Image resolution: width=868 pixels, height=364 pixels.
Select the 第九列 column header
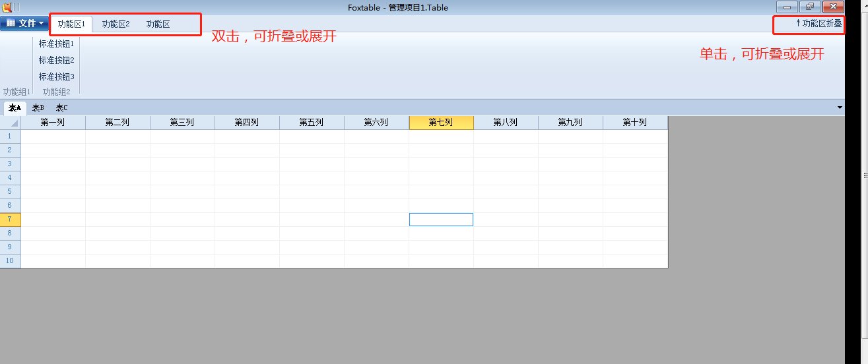(571, 123)
